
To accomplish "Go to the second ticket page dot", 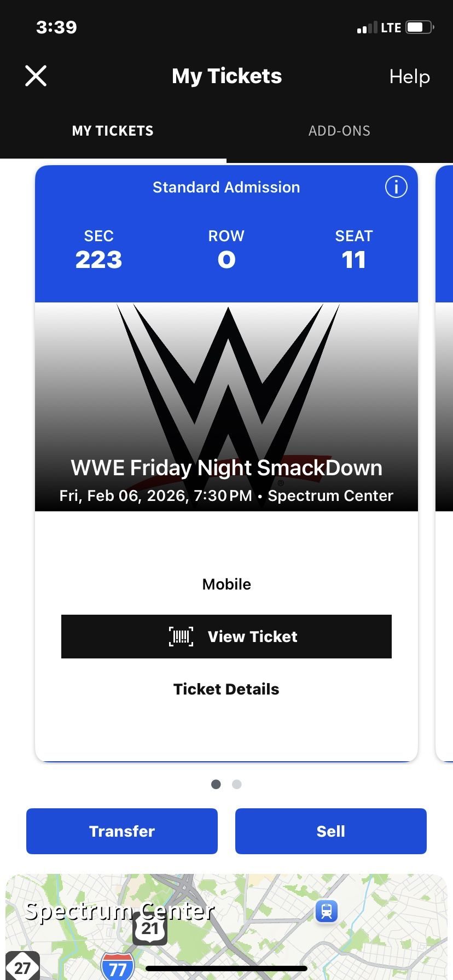I will click(237, 784).
